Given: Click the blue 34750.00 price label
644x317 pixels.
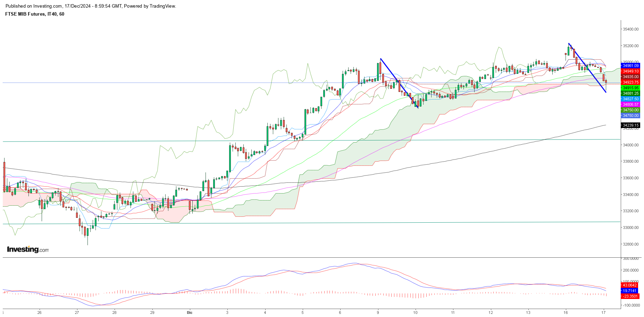Looking at the screenshot, I should coord(630,115).
